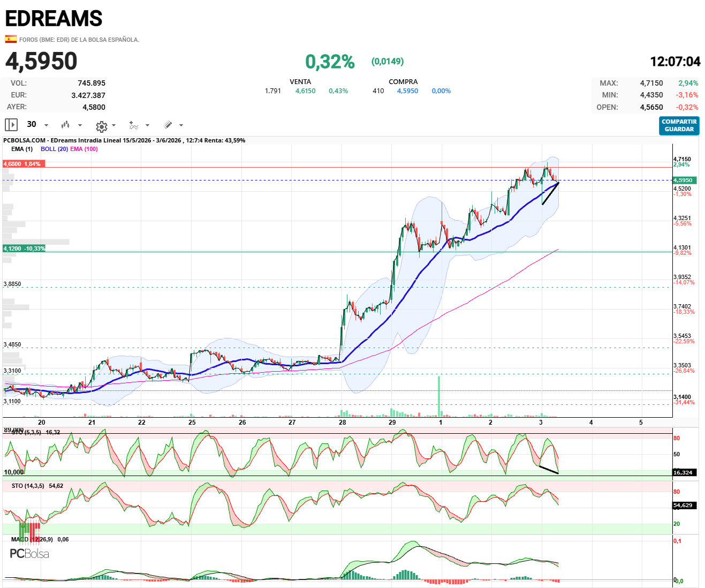Click the STO (5,3,5) indicator label
The width and height of the screenshot is (705, 588).
(26, 432)
